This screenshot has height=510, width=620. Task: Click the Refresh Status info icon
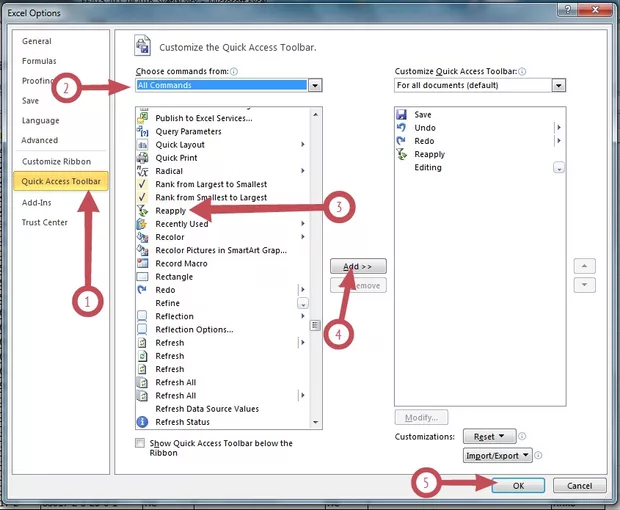142,422
